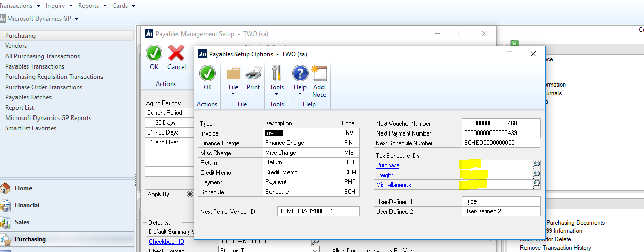Open lookup for Miscellaneous tax schedule
Viewport: 644px width, 252px height.
pos(536,184)
